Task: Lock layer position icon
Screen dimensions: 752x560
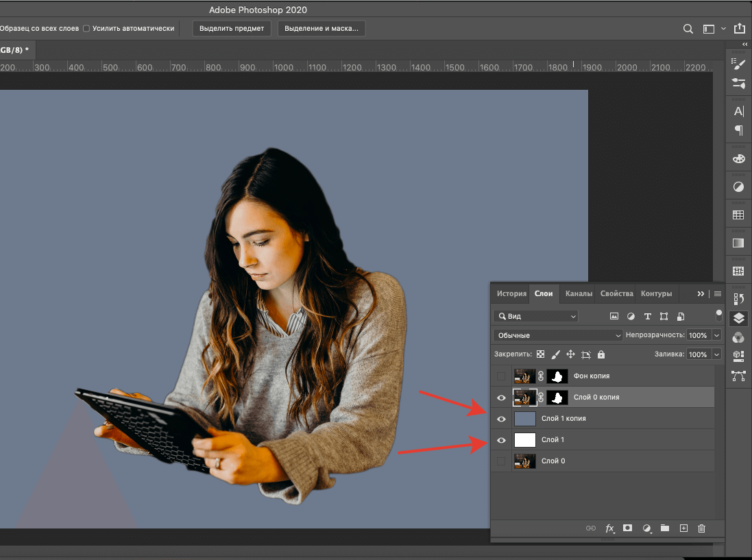Action: 571,354
